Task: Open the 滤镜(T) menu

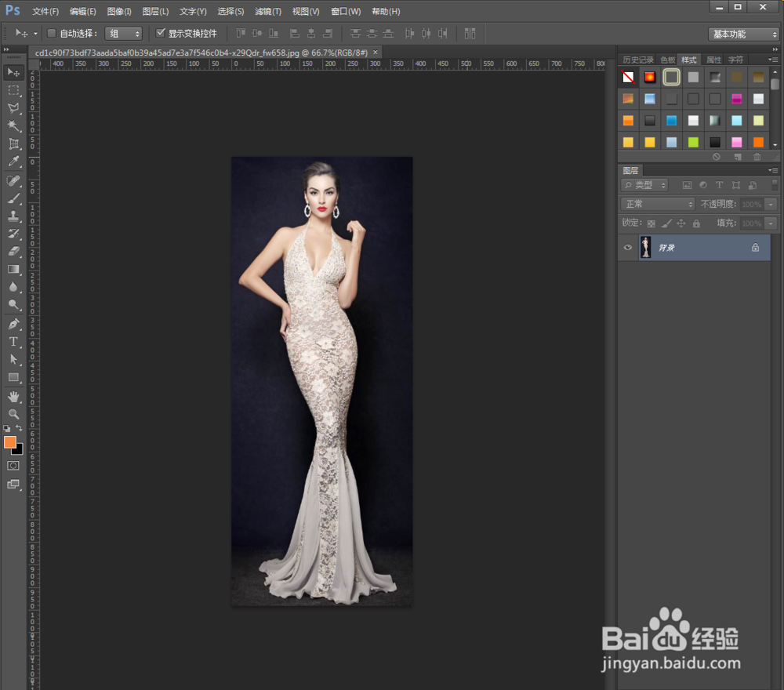Action: [x=268, y=12]
